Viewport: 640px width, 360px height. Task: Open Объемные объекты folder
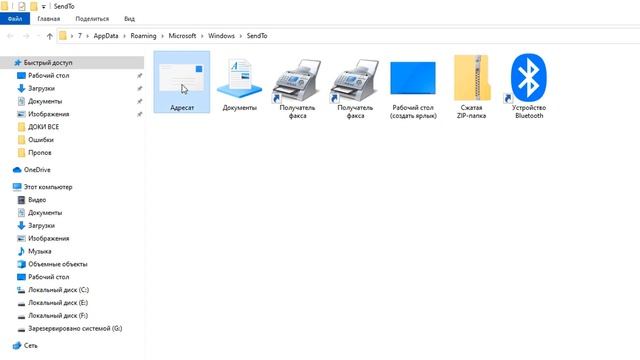point(58,264)
